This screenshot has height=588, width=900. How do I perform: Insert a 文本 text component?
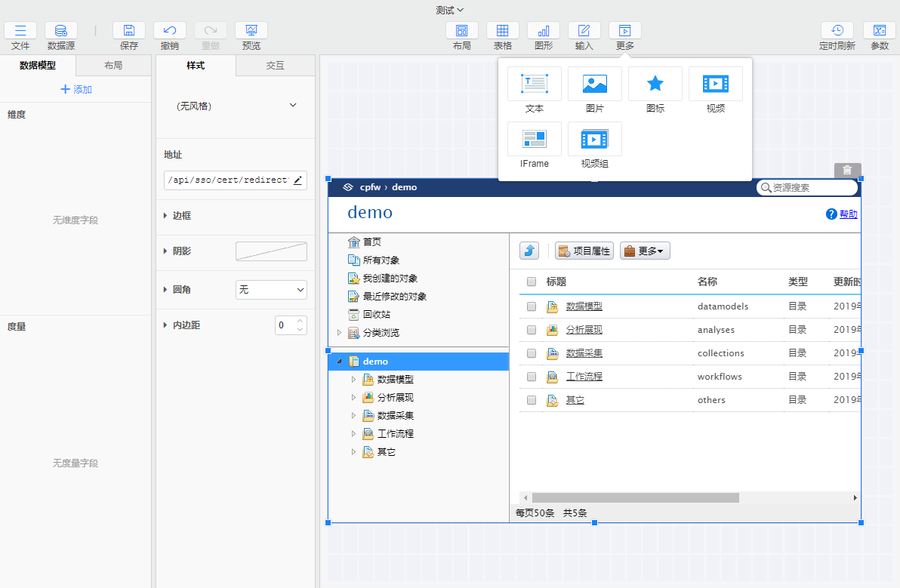[534, 84]
